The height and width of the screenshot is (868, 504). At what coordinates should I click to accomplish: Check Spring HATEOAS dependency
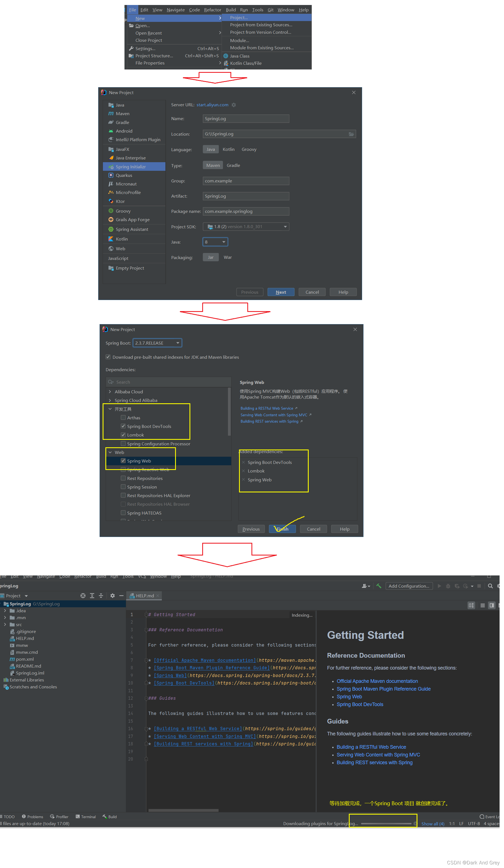point(123,513)
